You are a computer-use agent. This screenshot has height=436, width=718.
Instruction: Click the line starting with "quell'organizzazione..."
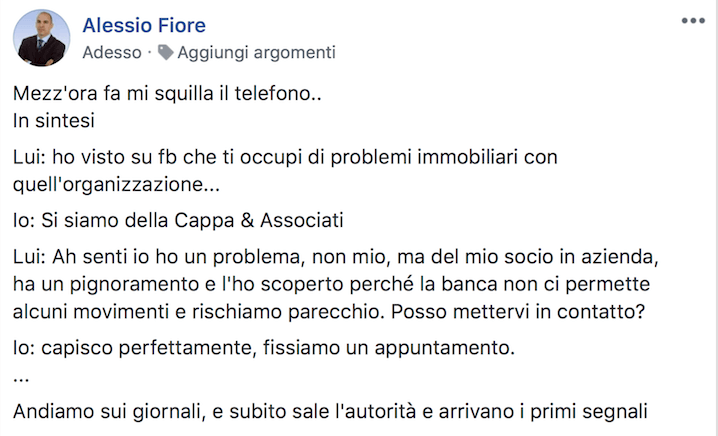(x=117, y=184)
